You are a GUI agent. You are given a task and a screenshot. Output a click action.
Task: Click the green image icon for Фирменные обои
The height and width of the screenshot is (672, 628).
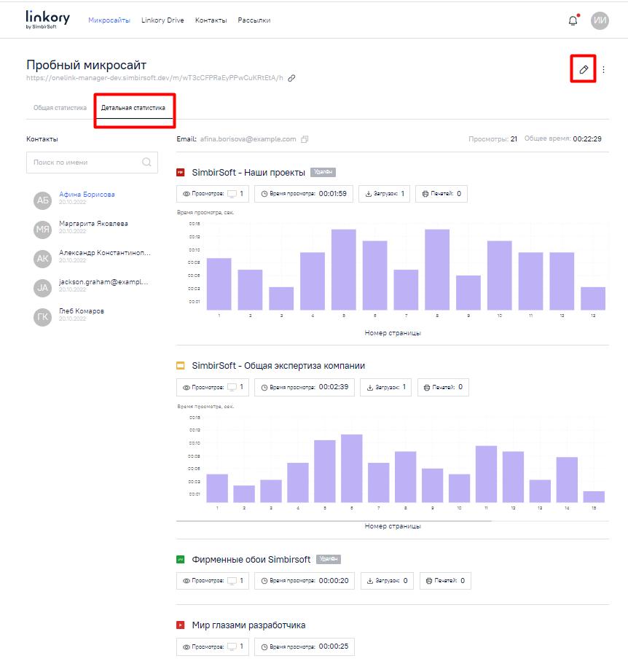pyautogui.click(x=181, y=560)
